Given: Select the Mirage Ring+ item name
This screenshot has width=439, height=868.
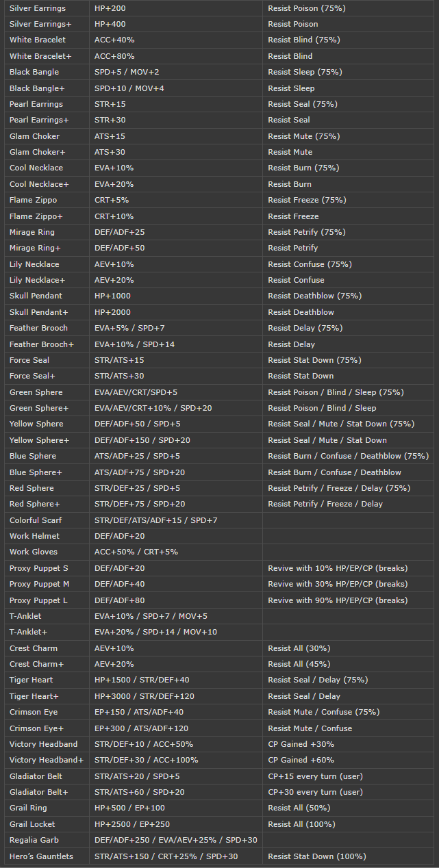Looking at the screenshot, I should pyautogui.click(x=35, y=248).
